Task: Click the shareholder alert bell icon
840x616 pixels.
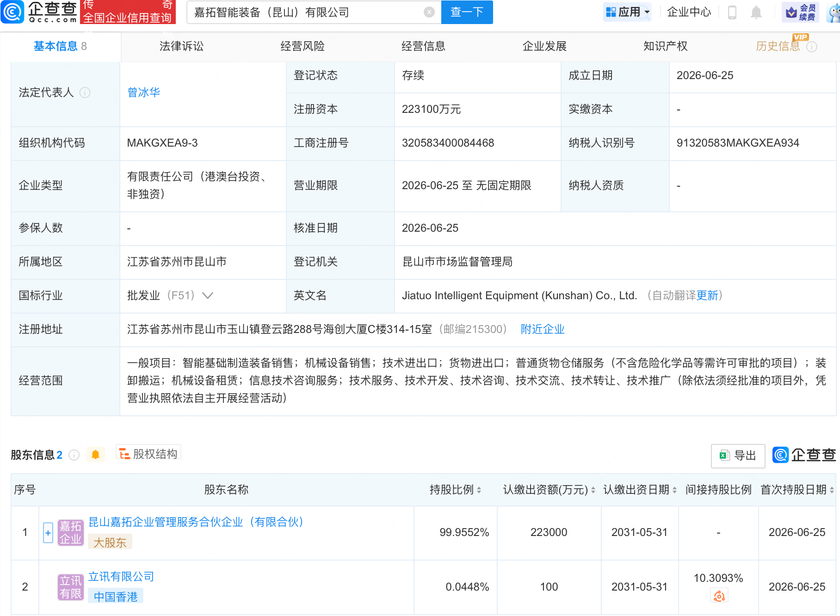Action: (96, 455)
